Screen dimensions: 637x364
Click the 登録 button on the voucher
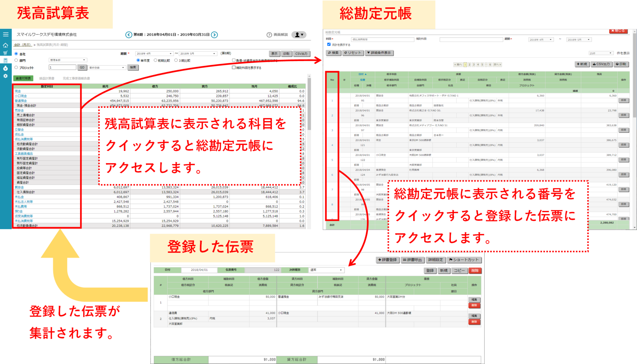[x=430, y=271]
